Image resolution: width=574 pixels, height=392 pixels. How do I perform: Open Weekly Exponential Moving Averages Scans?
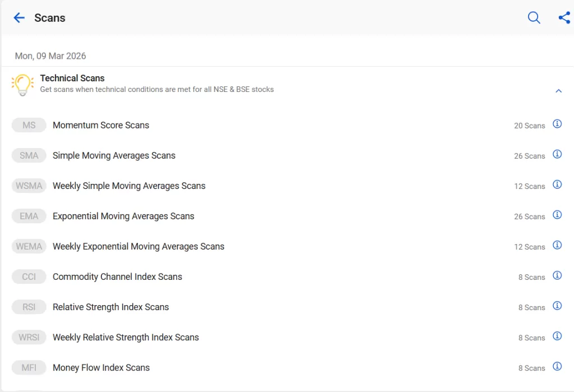[138, 247]
